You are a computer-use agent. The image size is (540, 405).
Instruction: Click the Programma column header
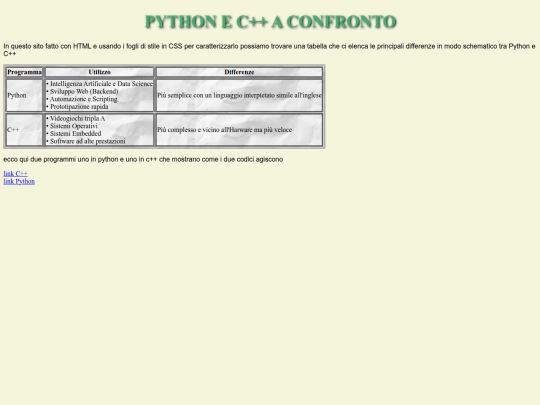coord(24,72)
